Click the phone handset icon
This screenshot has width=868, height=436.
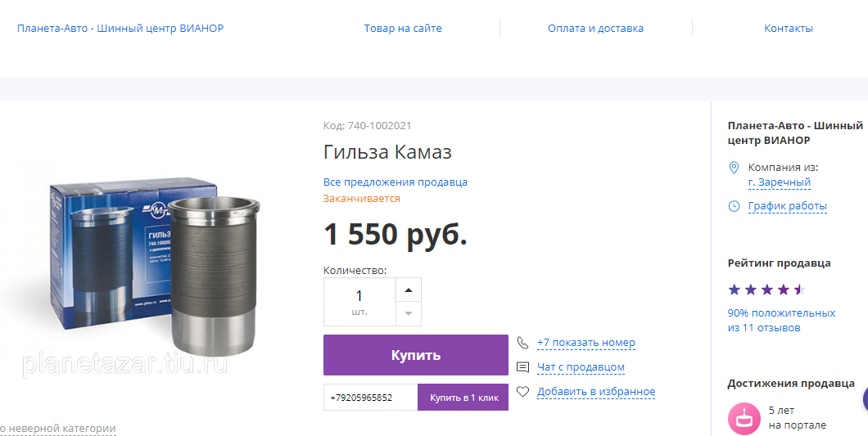click(x=522, y=343)
